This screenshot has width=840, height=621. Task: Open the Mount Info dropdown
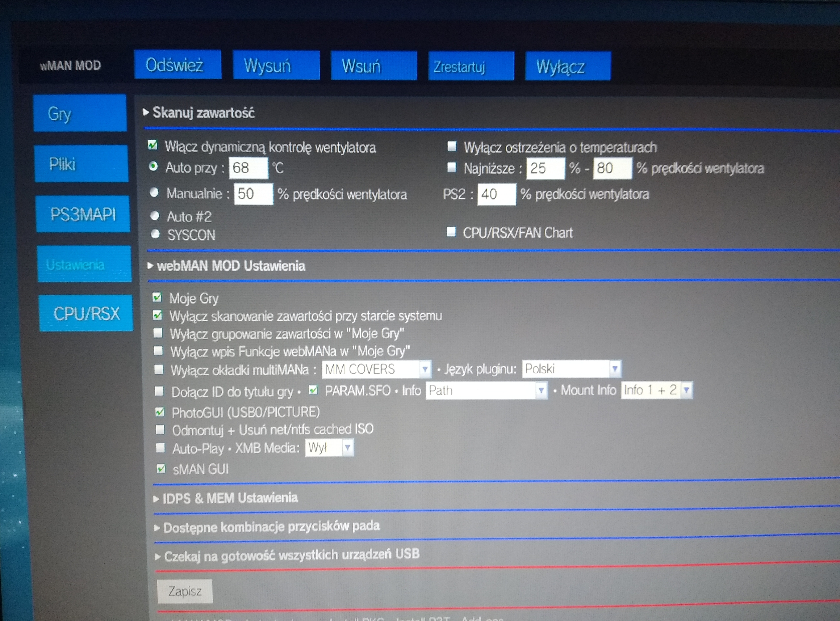(656, 390)
